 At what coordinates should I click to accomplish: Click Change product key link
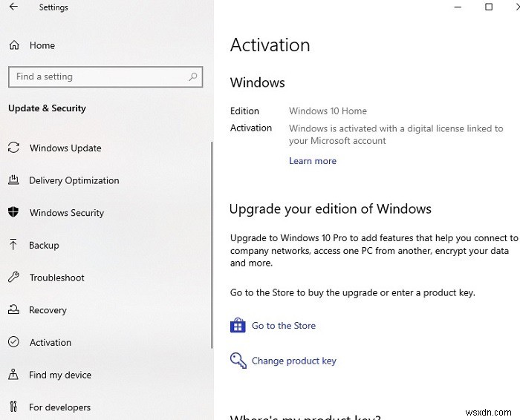pos(294,361)
